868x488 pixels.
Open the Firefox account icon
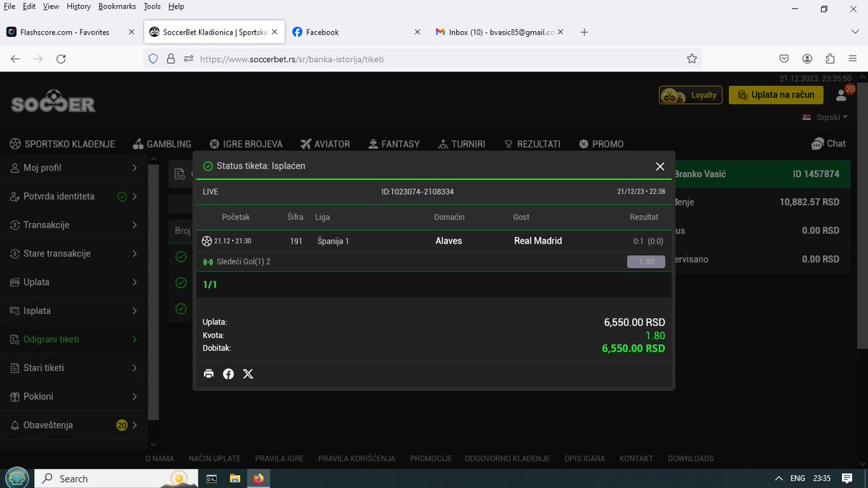[807, 59]
